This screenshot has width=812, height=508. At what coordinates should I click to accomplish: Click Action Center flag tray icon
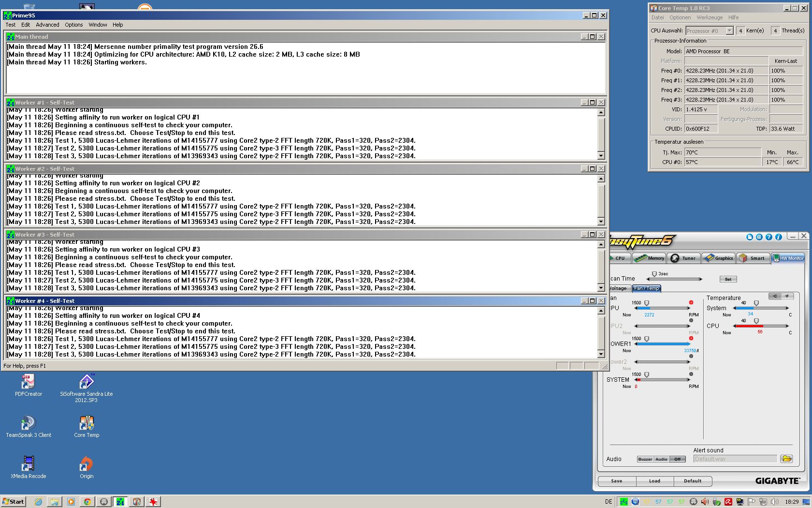tap(751, 502)
